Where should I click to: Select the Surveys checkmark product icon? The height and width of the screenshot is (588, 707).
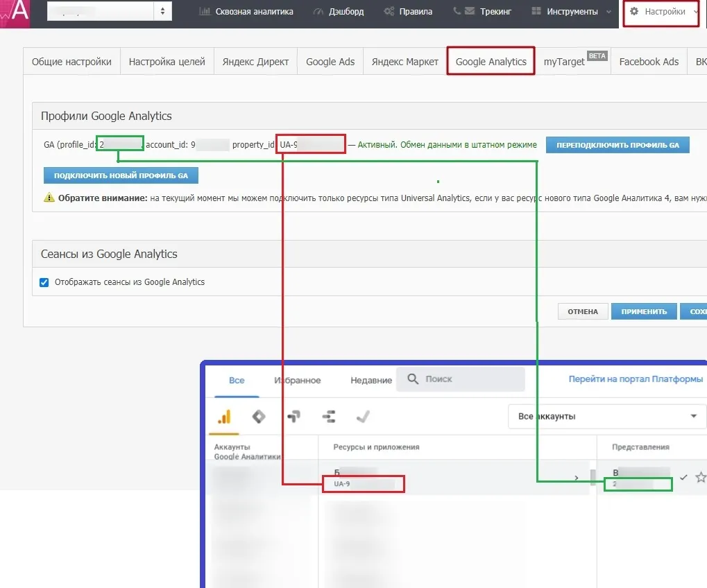pyautogui.click(x=363, y=417)
